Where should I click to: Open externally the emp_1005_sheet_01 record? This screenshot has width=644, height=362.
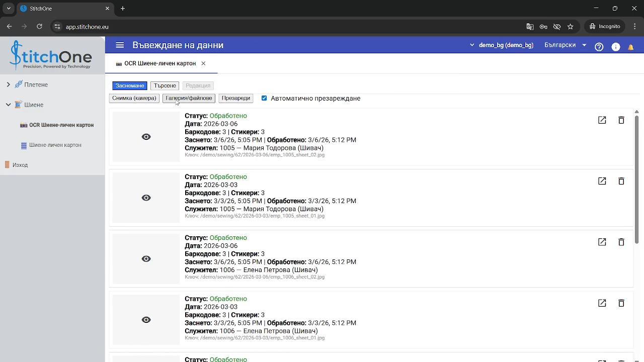[x=602, y=181]
